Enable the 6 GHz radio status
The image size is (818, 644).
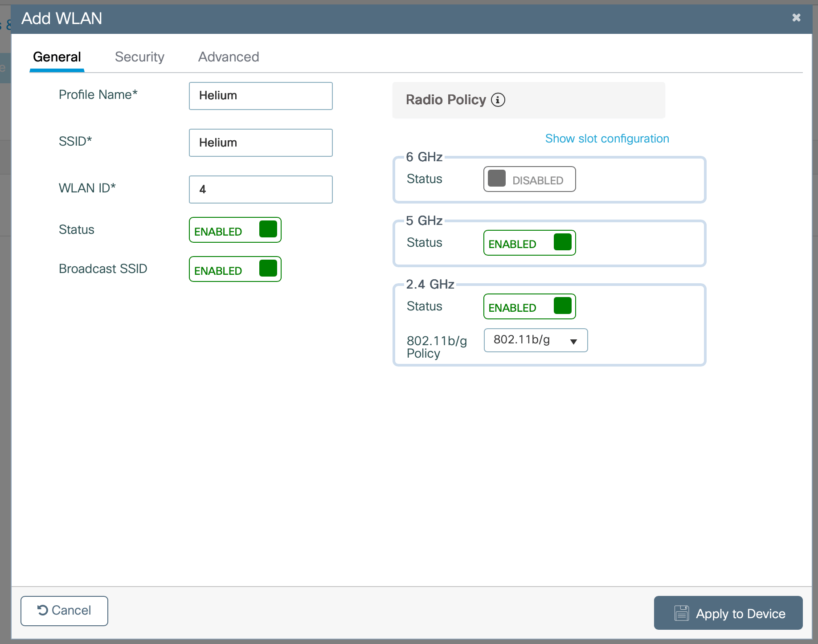pos(529,179)
